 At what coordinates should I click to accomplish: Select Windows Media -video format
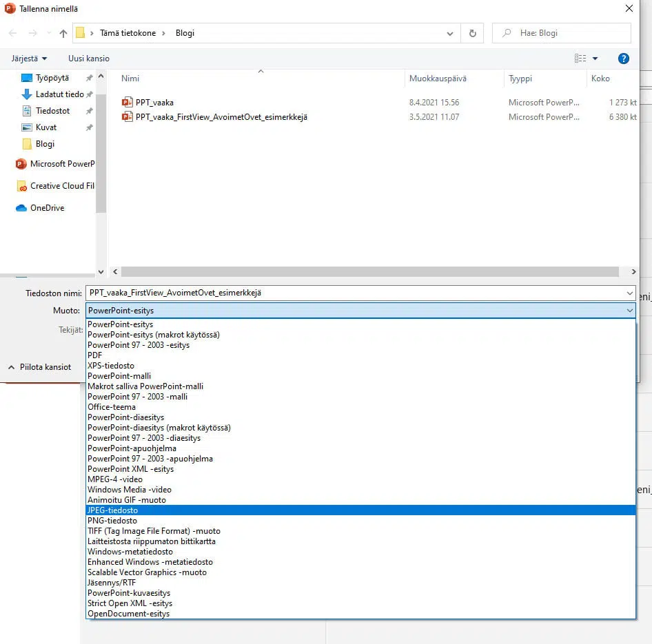click(x=360, y=490)
